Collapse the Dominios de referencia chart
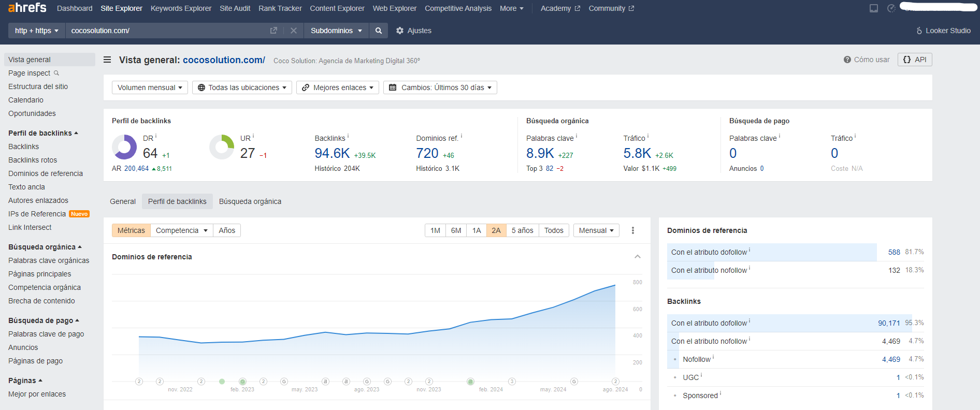Image resolution: width=980 pixels, height=410 pixels. tap(638, 257)
